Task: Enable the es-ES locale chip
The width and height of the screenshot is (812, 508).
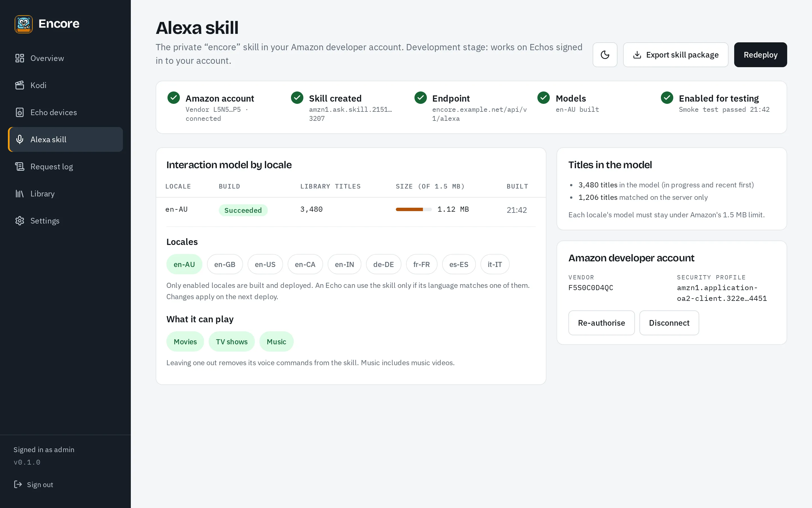Action: click(459, 264)
